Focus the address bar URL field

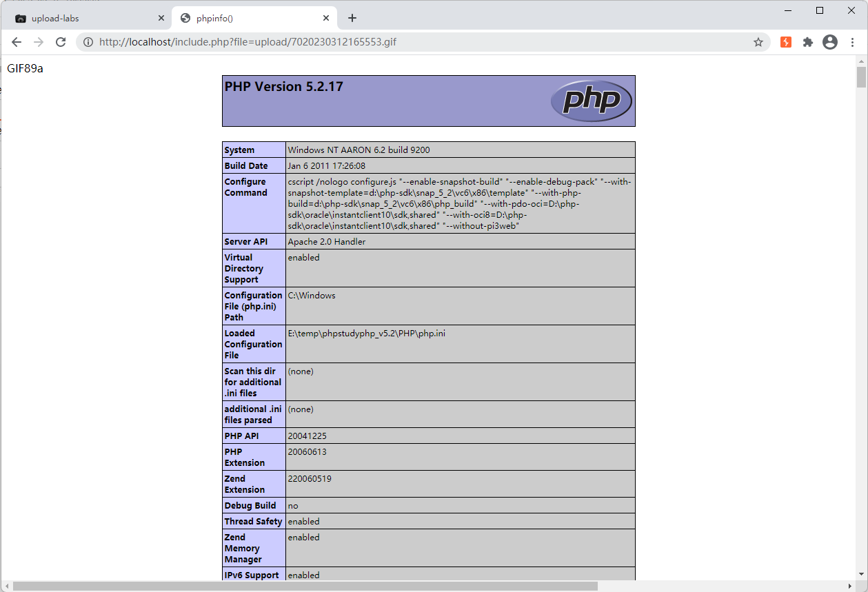414,42
